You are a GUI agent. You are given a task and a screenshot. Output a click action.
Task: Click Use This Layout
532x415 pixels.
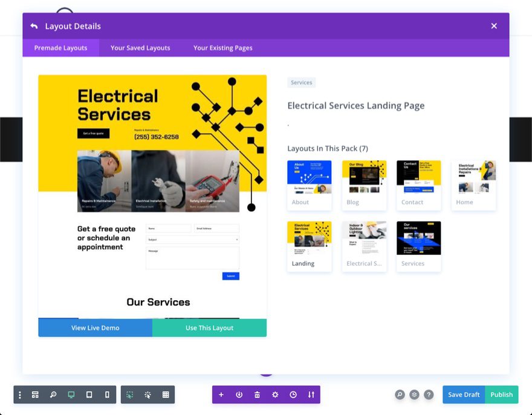pos(209,327)
